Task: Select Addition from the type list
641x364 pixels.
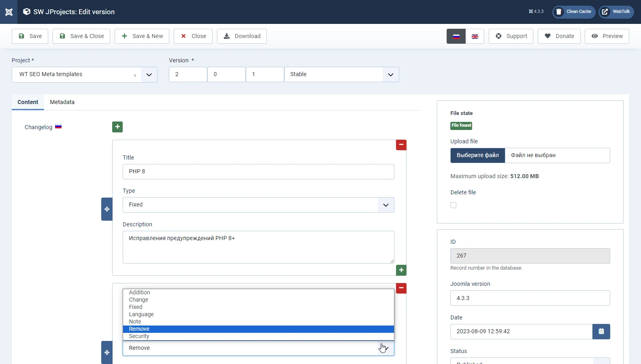Action: point(139,292)
